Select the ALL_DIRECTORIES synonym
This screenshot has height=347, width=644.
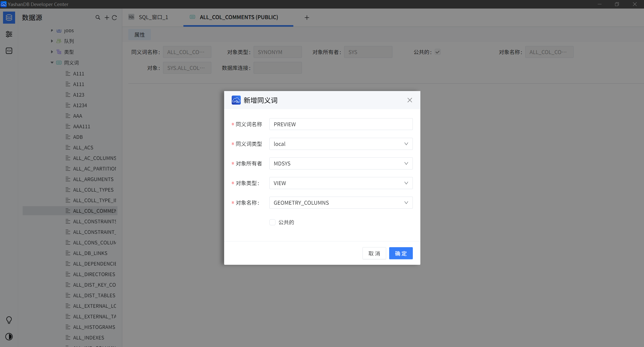[x=94, y=274]
